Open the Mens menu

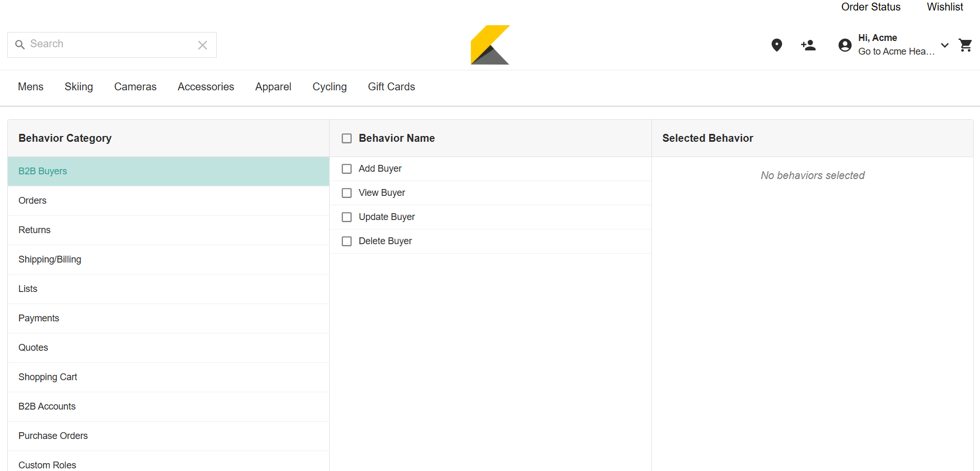30,87
